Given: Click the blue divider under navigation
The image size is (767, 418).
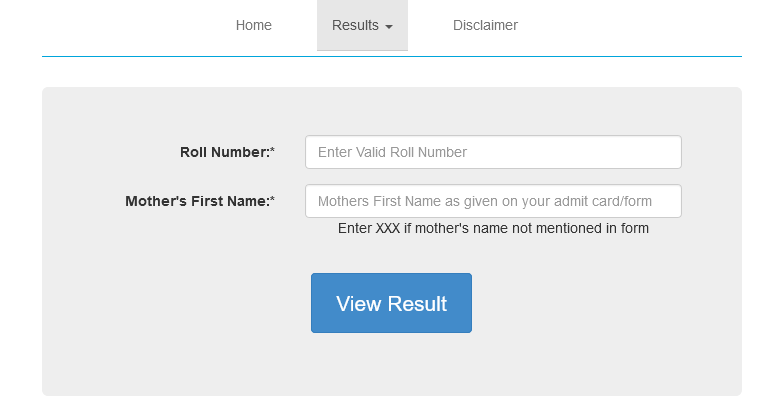Looking at the screenshot, I should [392, 56].
